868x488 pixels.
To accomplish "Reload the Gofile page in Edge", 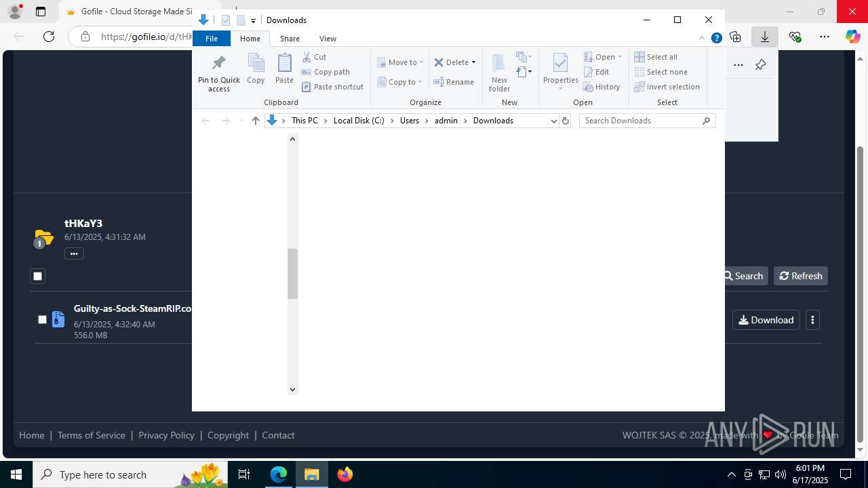I will pyautogui.click(x=49, y=37).
